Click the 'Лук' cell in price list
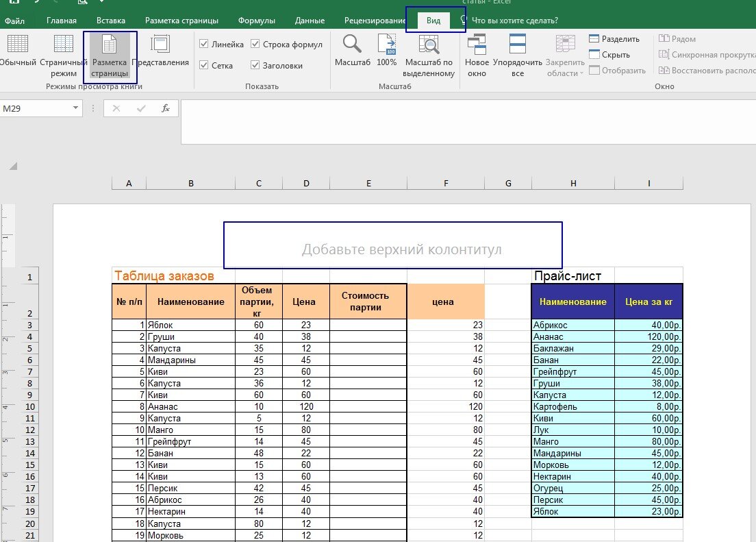This screenshot has width=756, height=542. click(573, 430)
